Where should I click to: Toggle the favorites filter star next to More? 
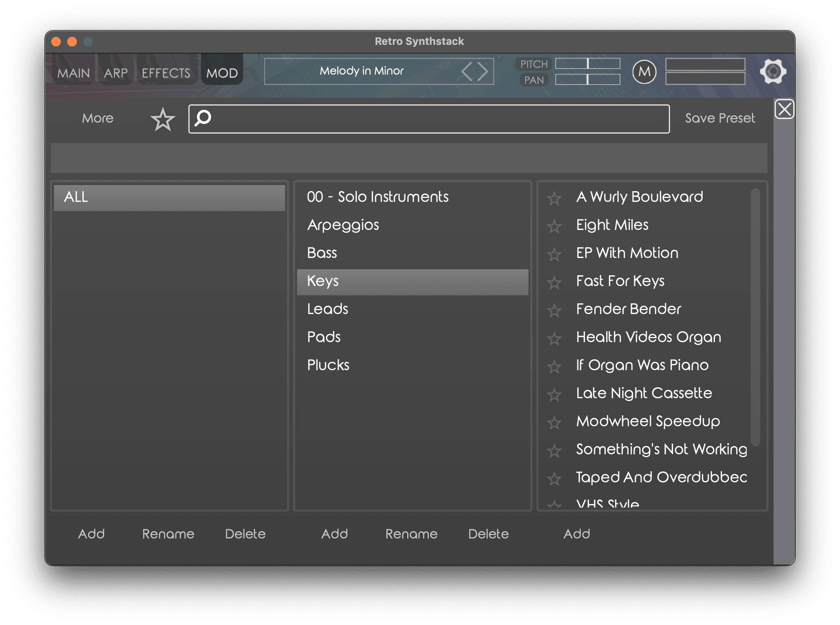163,119
